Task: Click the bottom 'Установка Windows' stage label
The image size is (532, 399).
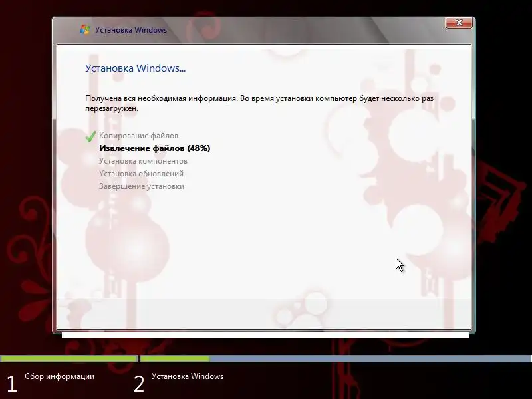Action: point(188,376)
